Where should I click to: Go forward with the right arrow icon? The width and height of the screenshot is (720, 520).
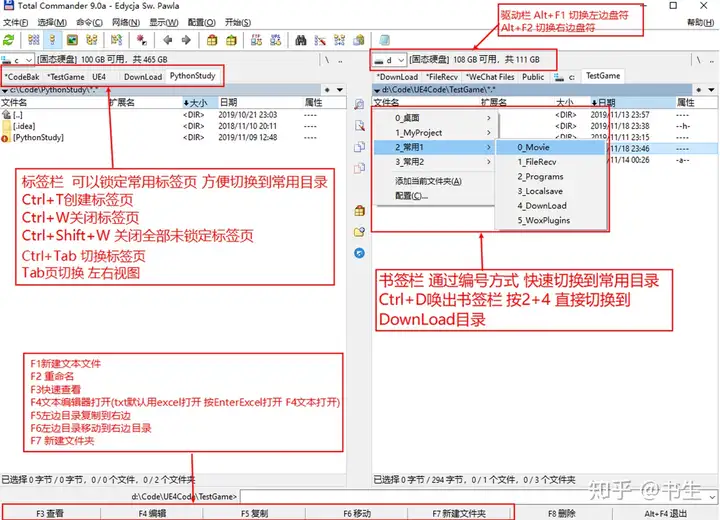(186, 40)
